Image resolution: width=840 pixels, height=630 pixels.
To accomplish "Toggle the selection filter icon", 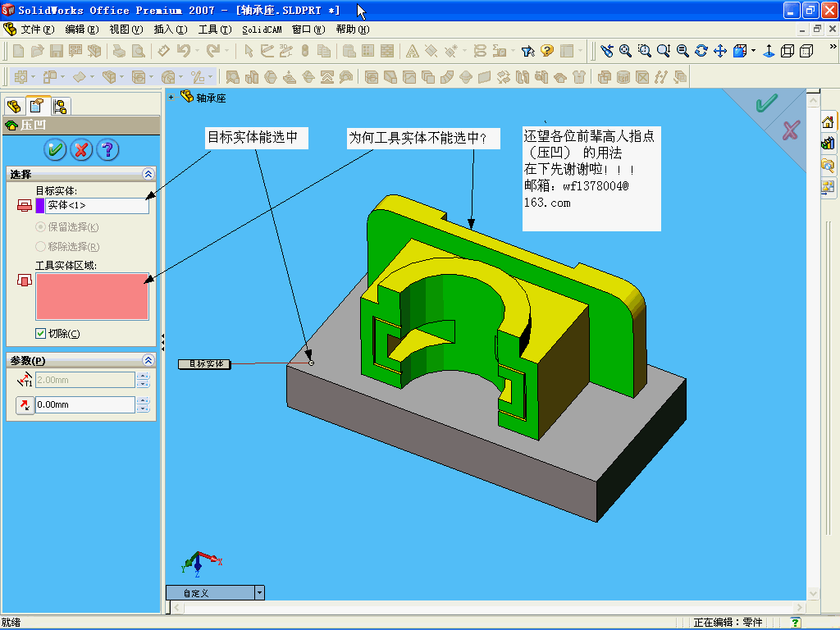I will (527, 51).
